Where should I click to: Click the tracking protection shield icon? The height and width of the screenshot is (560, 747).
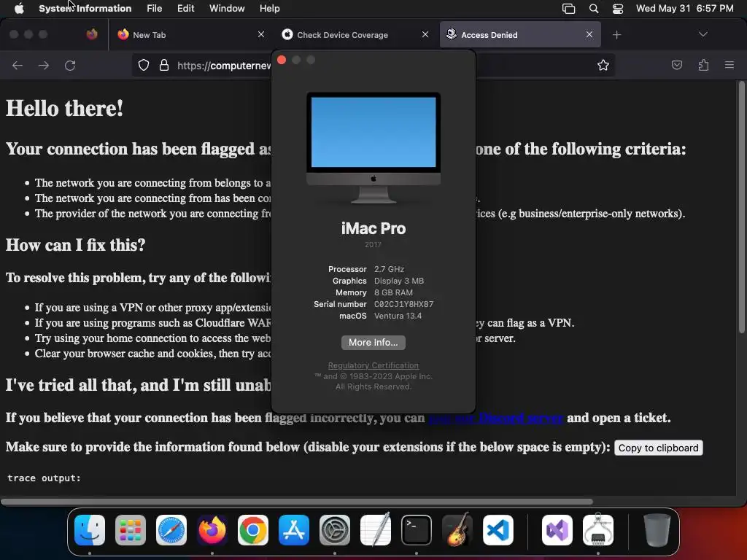pos(144,65)
